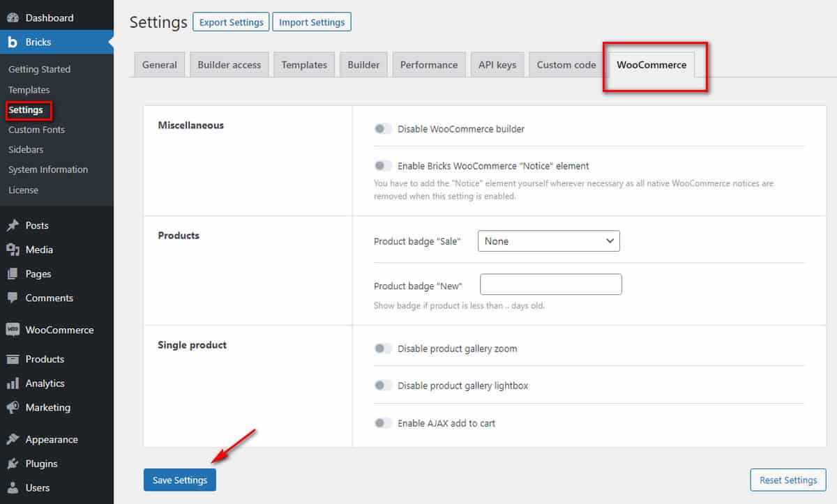
Task: Open Sidebars submenu item
Action: coord(26,150)
